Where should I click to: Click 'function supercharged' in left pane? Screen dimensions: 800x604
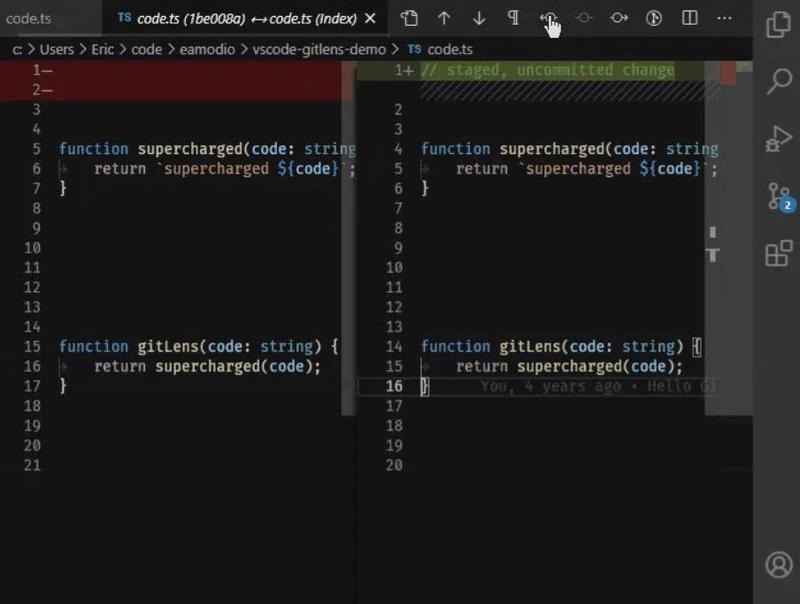[x=207, y=149]
